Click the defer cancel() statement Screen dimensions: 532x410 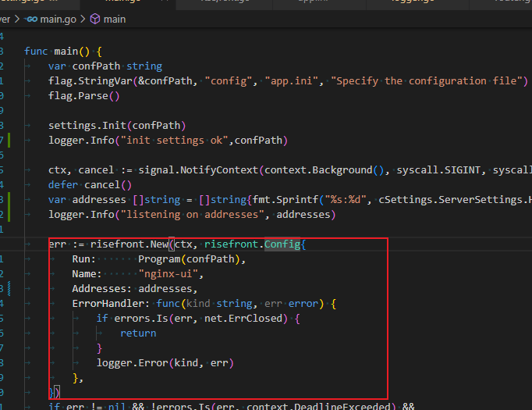pos(90,185)
